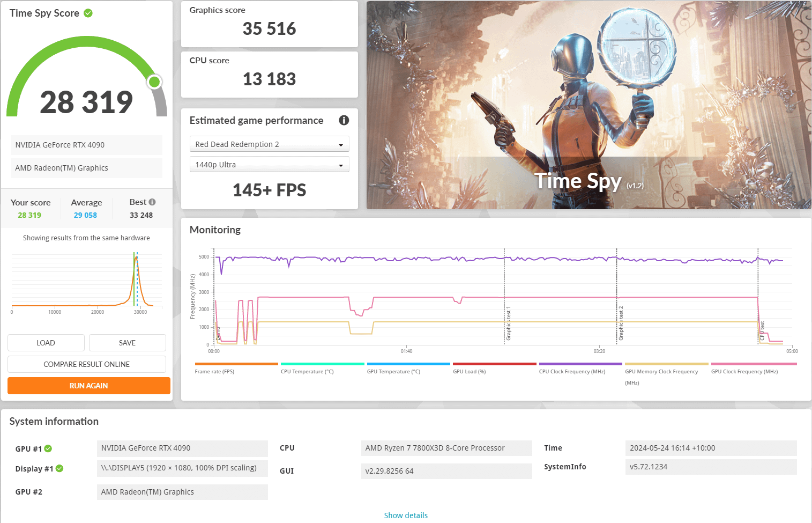812x523 pixels.
Task: Click the SAVE button
Action: click(x=128, y=343)
